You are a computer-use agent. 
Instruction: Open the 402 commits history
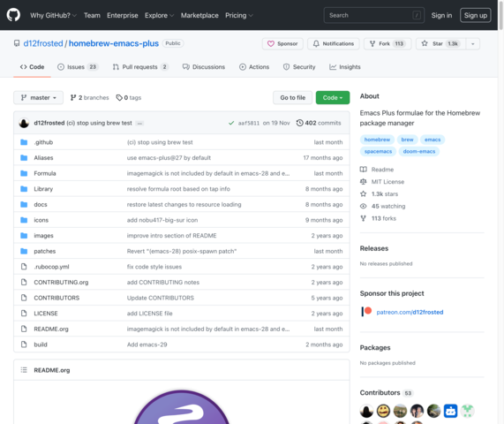pos(319,123)
